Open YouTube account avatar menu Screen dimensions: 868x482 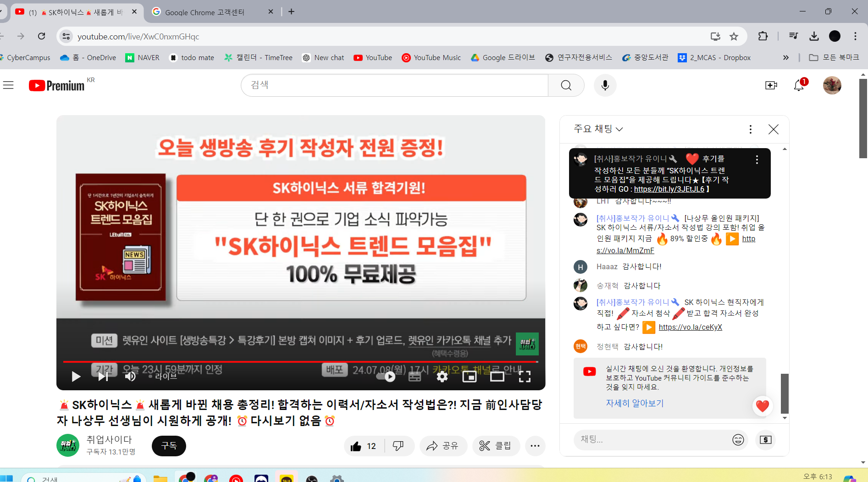point(832,85)
